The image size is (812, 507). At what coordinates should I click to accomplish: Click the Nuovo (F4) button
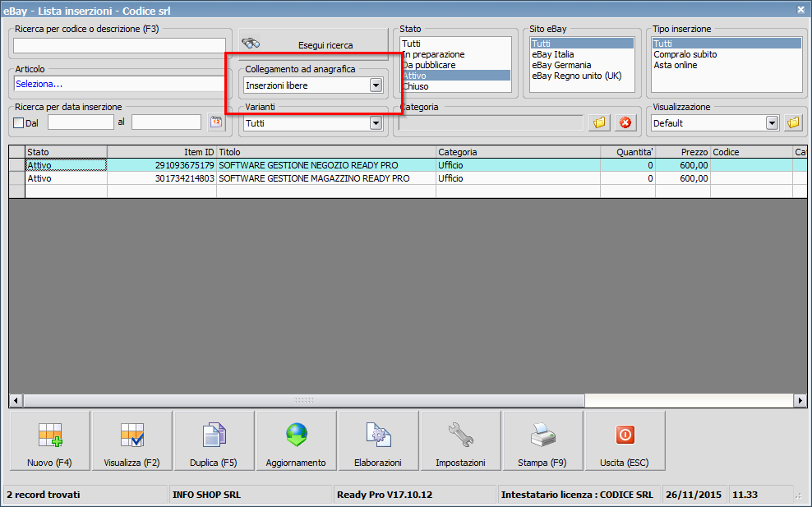[x=49, y=440]
